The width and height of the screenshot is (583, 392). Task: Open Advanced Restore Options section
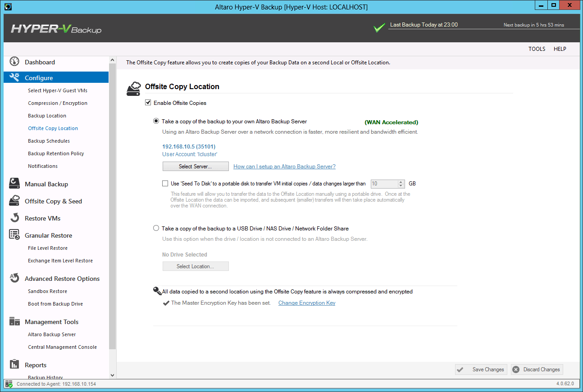62,279
